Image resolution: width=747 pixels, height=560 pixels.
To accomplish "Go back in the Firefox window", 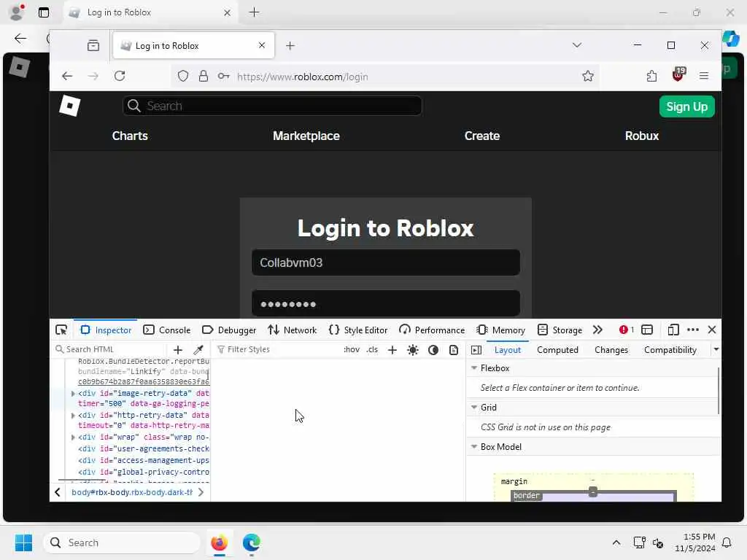I will (67, 76).
